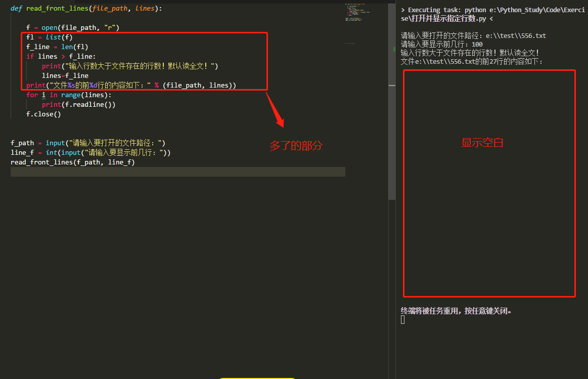Click the read_front_lines(f_path, line_f) call
Screen dimensions: 588x379
pyautogui.click(x=72, y=162)
